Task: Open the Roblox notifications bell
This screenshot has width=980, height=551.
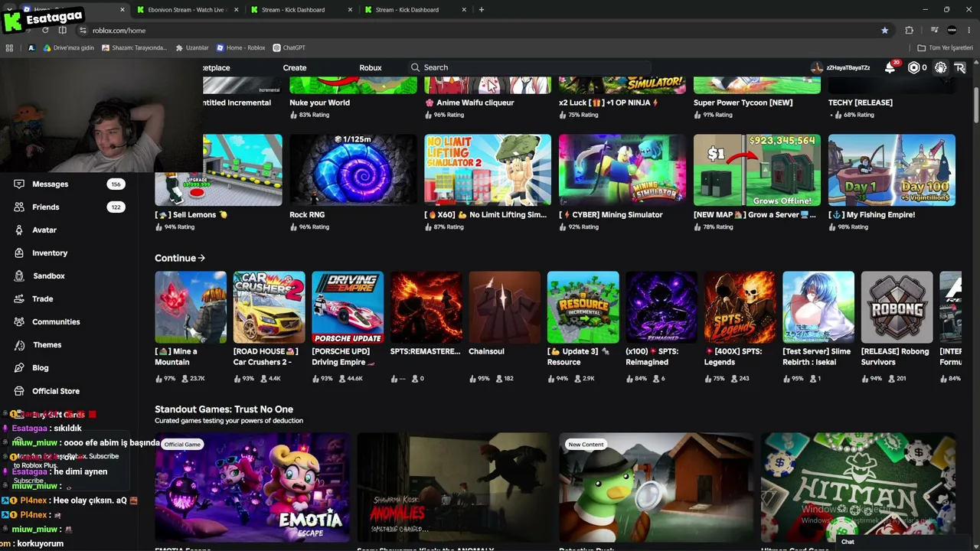Action: (x=890, y=67)
